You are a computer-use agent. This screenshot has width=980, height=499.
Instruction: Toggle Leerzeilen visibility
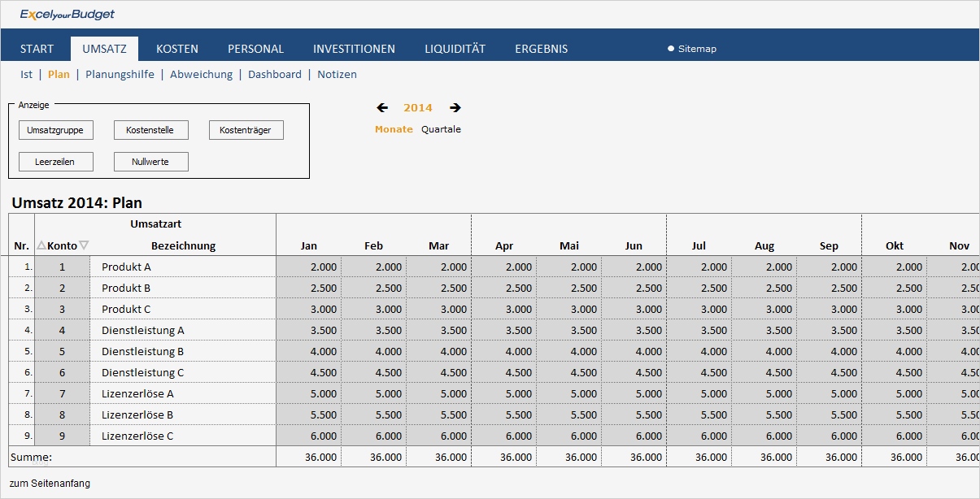point(55,162)
